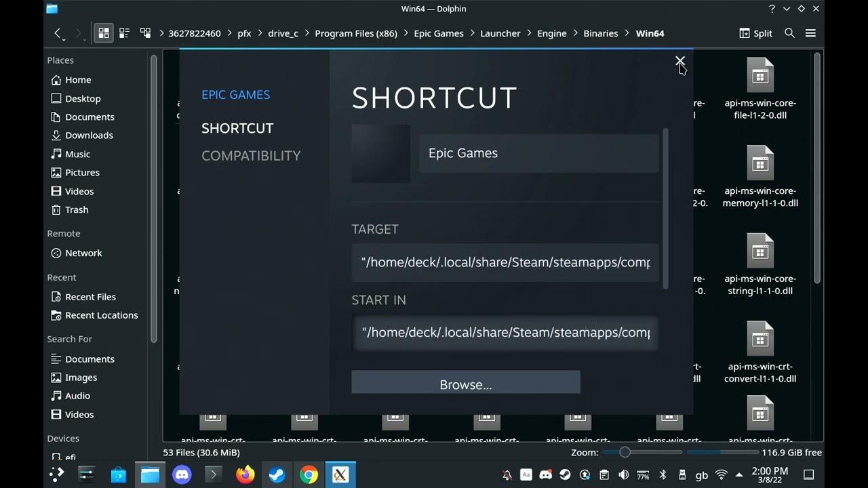Open the Compatibility tab in shortcut dialog

[x=250, y=155]
